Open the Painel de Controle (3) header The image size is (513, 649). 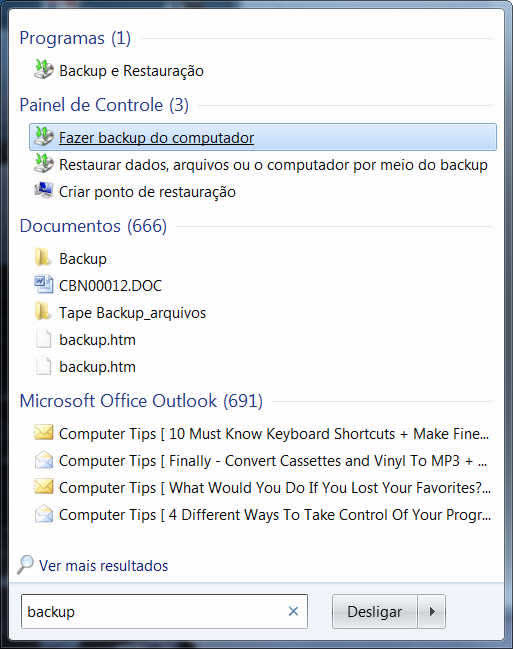(104, 105)
